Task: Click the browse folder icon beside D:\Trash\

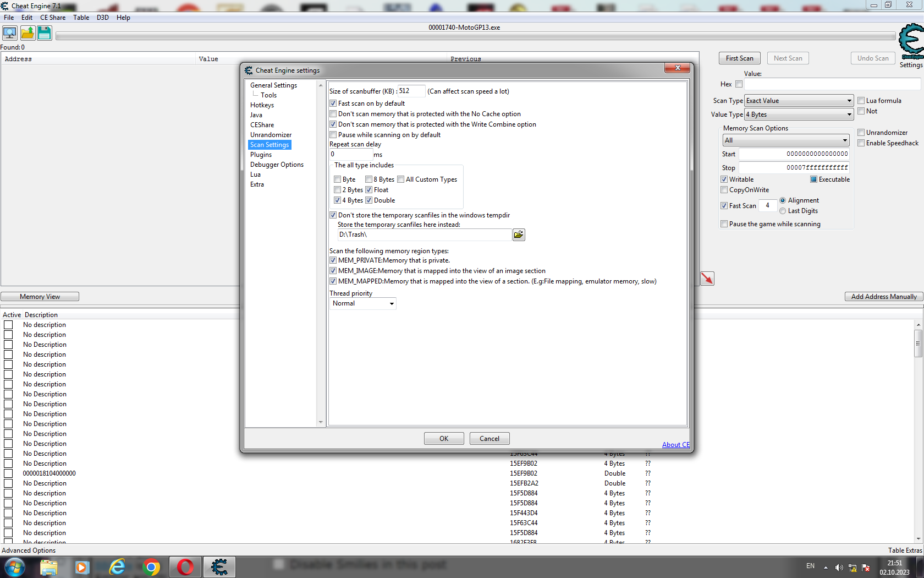Action: point(518,235)
